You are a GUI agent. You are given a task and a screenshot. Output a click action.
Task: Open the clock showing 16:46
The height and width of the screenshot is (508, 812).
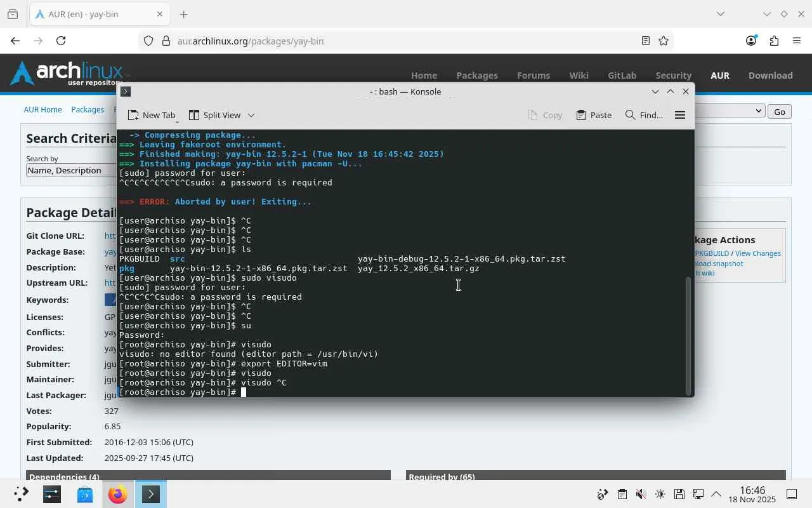(x=752, y=494)
